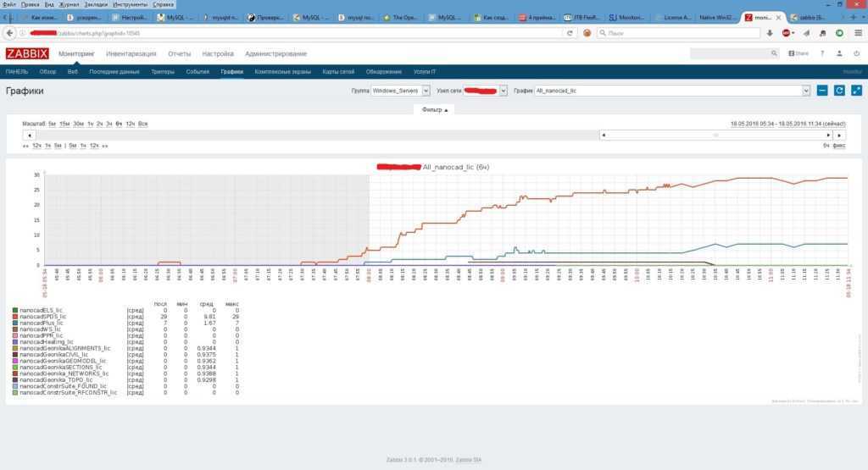The image size is (868, 470).
Task: Close the active Zabbix browser tab
Action: click(778, 18)
